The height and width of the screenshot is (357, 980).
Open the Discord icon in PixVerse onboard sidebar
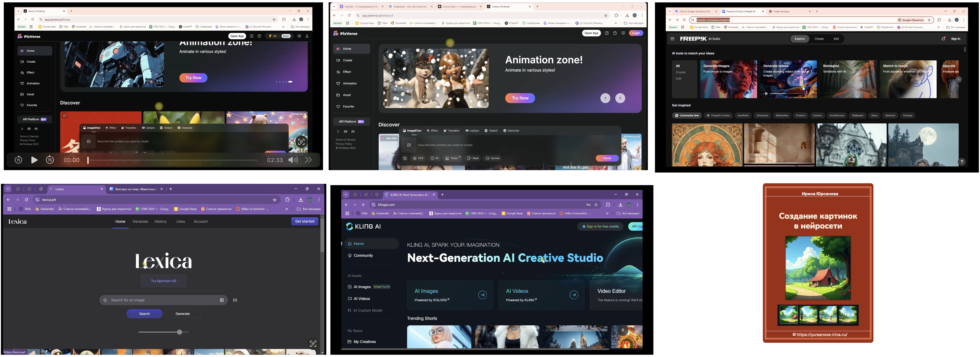click(353, 132)
